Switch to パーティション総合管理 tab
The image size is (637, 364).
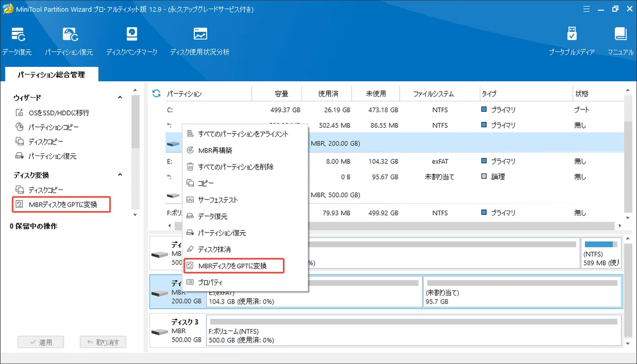coord(51,75)
